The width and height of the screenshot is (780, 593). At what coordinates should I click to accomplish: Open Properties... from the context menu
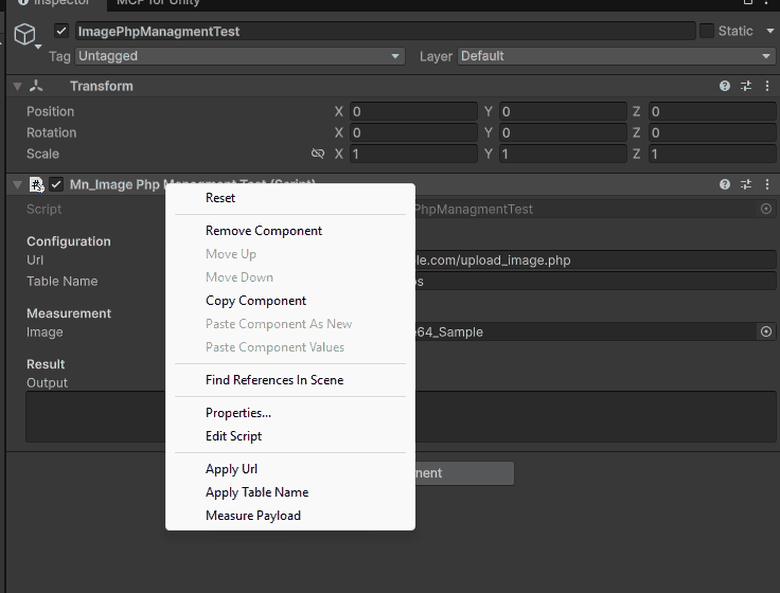(x=290, y=413)
